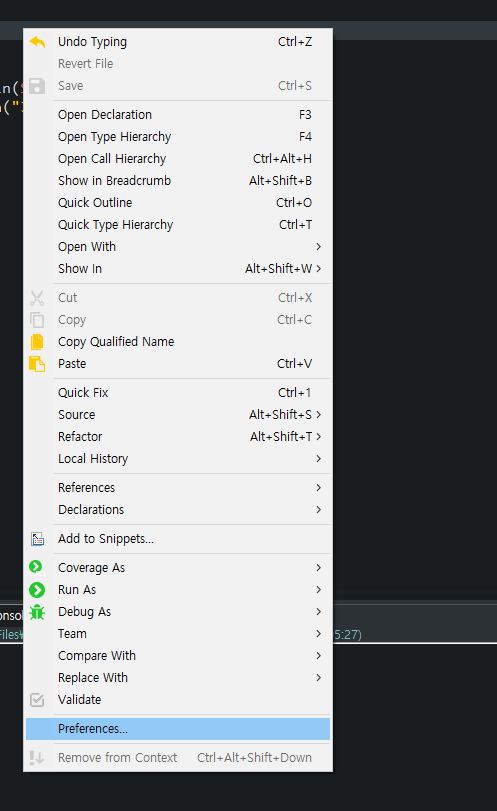Click the Copy Qualified Name label
This screenshot has height=811, width=497.
(116, 342)
